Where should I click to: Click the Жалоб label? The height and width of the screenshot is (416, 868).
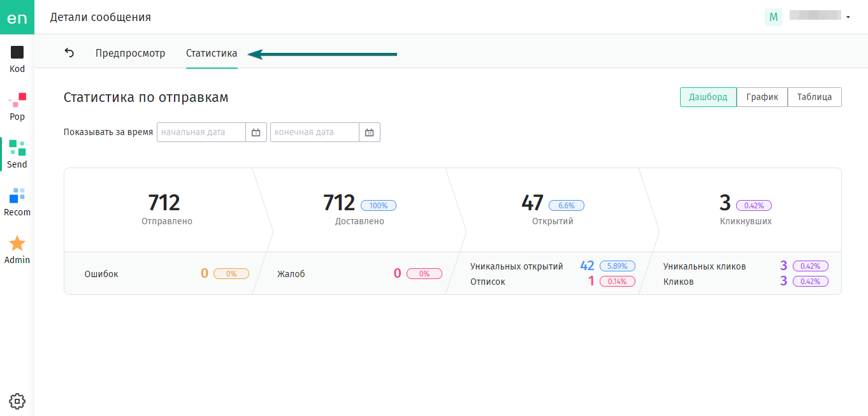pos(291,274)
